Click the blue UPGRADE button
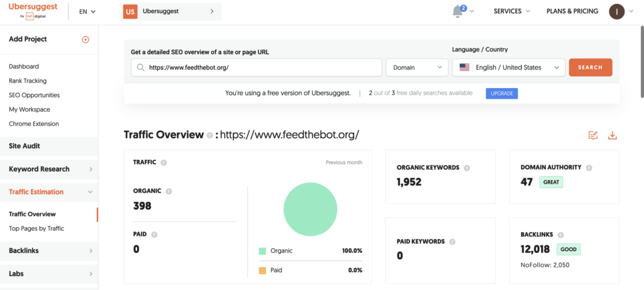The height and width of the screenshot is (290, 644). tap(502, 93)
